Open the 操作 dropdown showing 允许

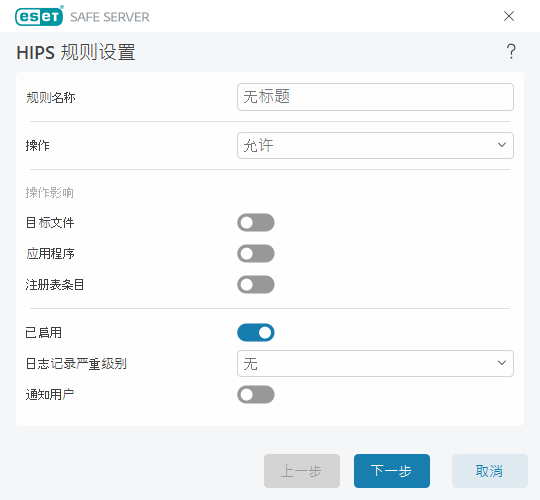[x=375, y=145]
